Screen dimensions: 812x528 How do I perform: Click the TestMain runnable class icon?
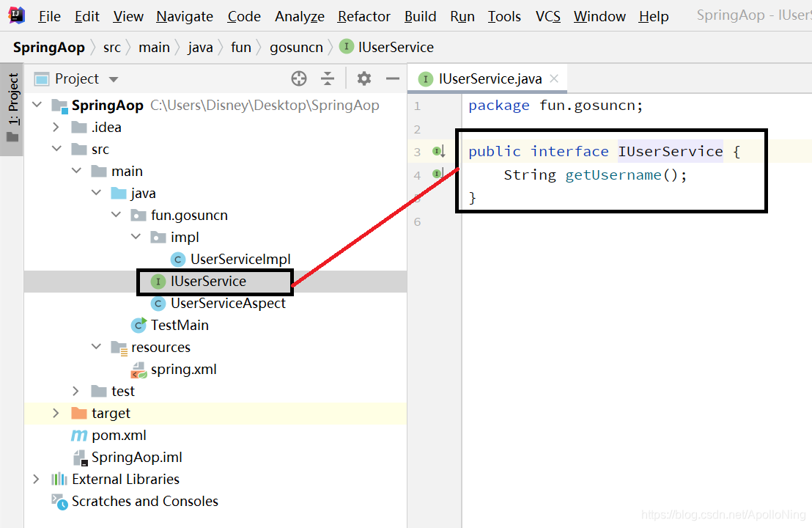139,325
